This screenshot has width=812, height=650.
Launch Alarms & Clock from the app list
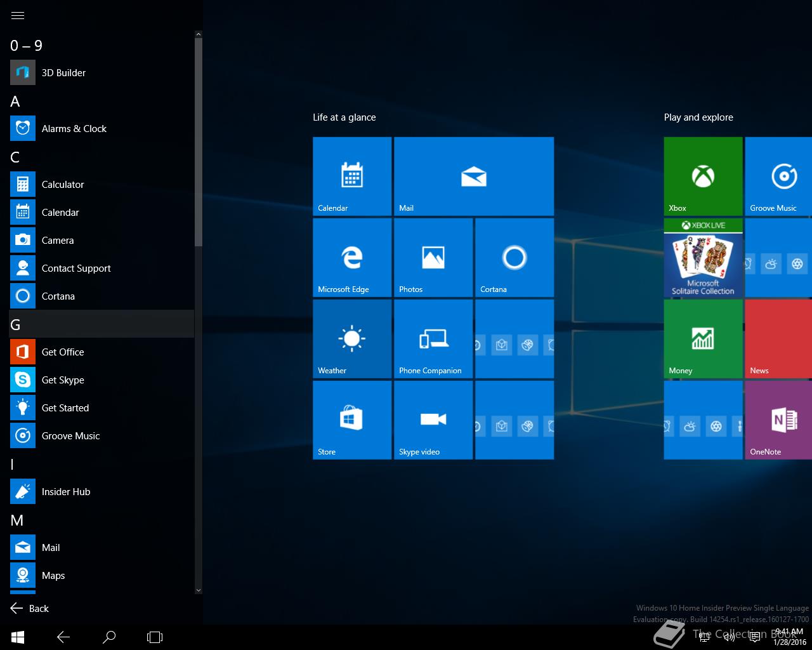coord(101,128)
